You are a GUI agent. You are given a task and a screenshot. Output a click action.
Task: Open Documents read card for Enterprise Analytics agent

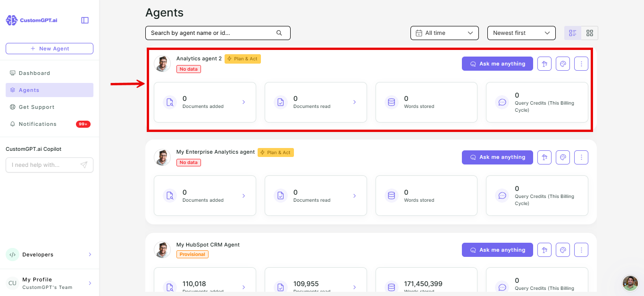click(x=316, y=196)
